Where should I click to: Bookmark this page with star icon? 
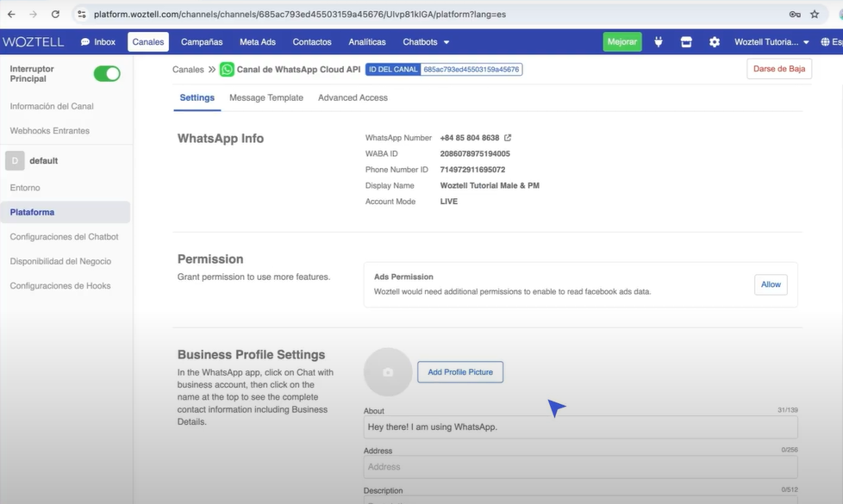[x=815, y=15]
